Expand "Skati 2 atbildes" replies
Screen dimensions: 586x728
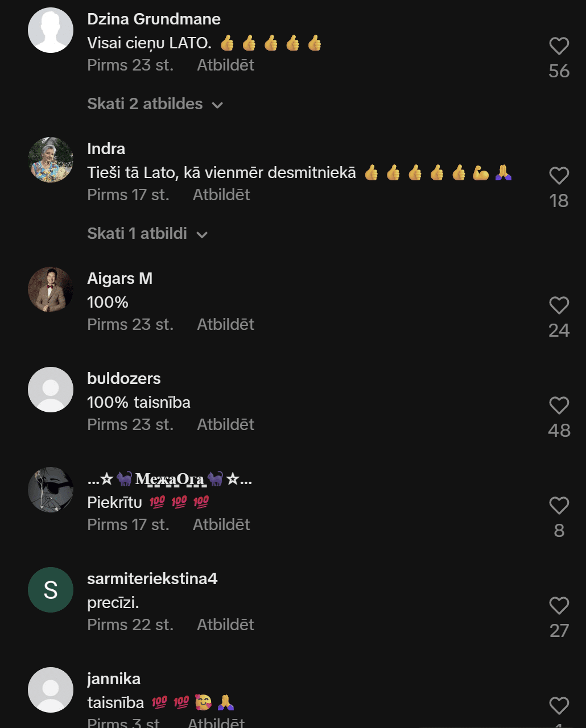click(155, 104)
